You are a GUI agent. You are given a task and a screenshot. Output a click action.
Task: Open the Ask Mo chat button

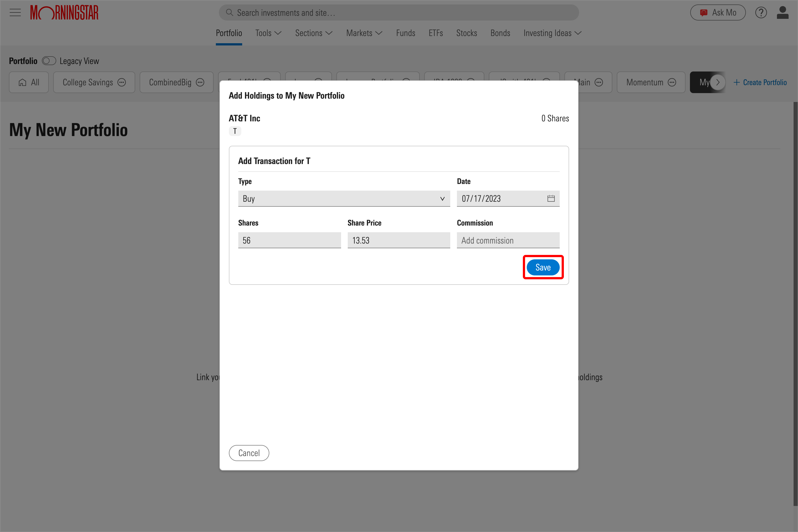tap(718, 12)
